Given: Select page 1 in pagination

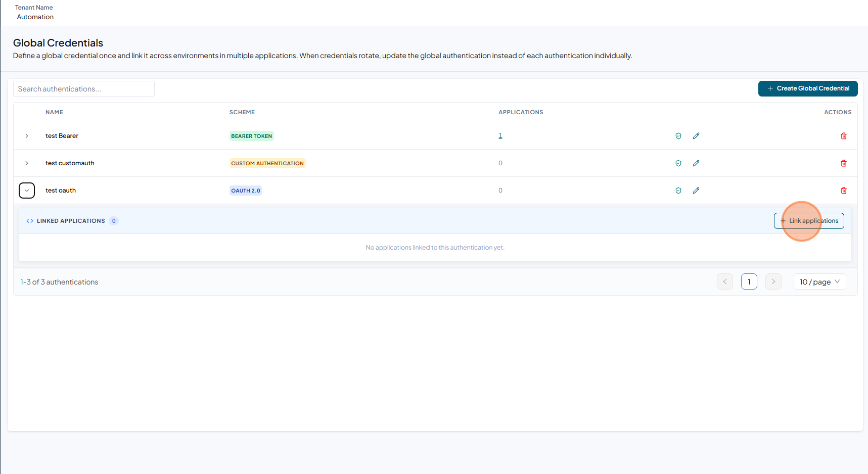Looking at the screenshot, I should coord(749,281).
